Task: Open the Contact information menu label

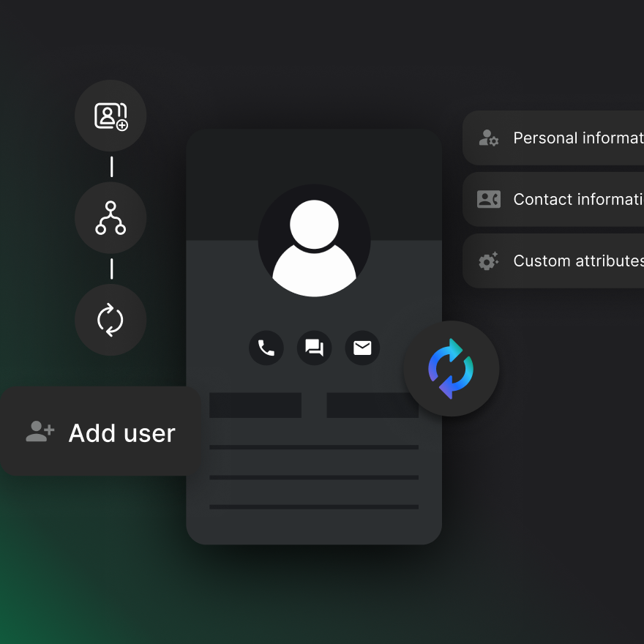Action: [577, 199]
